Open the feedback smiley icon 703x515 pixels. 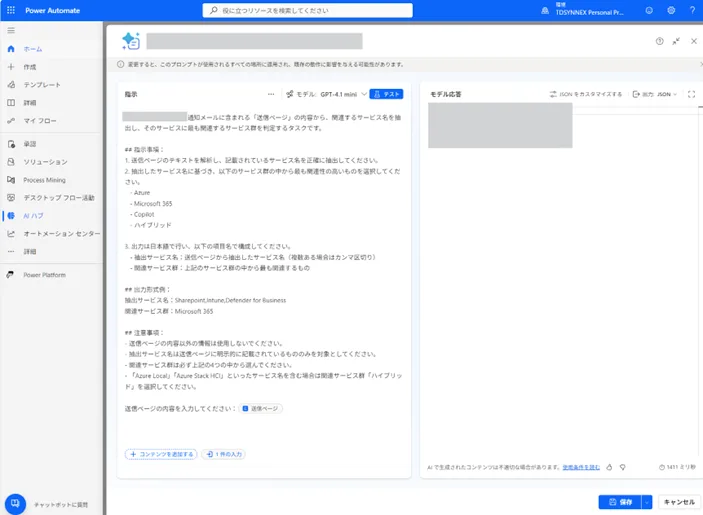point(649,10)
